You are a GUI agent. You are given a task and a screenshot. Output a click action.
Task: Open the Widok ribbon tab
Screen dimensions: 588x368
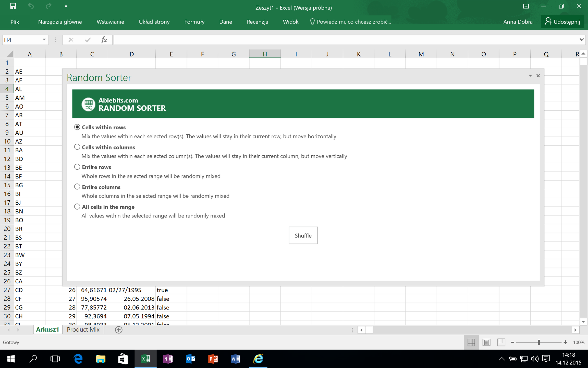coord(291,22)
